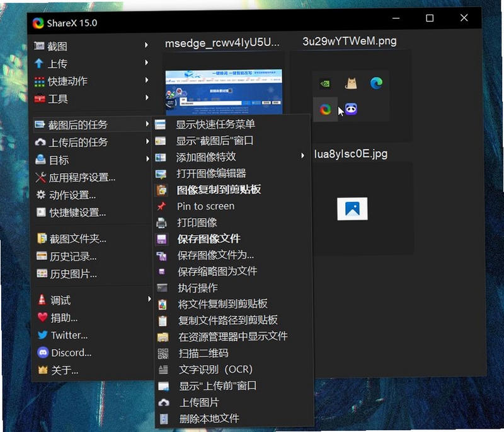Screen dimensions: 504x432
Task: Expand the 快捷动作 submenu arrow
Action: [x=147, y=79]
